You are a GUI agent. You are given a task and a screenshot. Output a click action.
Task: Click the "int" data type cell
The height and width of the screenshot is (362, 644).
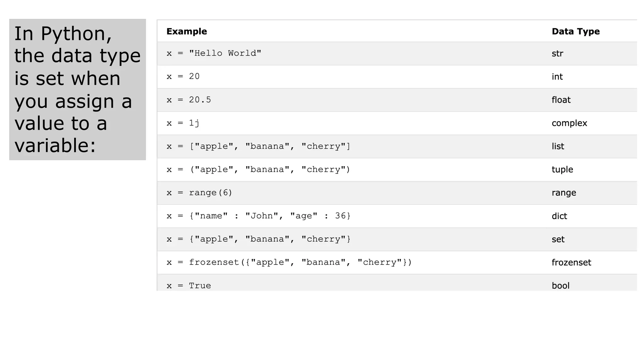557,77
